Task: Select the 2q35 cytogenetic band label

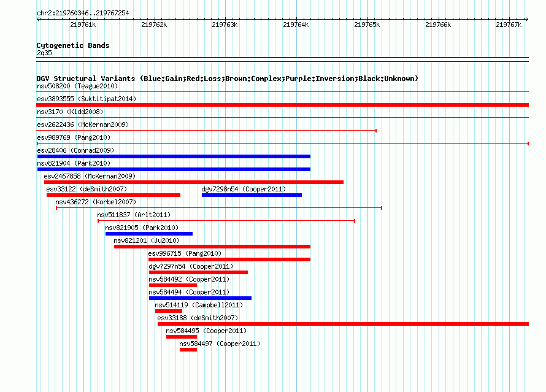Action: (x=44, y=53)
